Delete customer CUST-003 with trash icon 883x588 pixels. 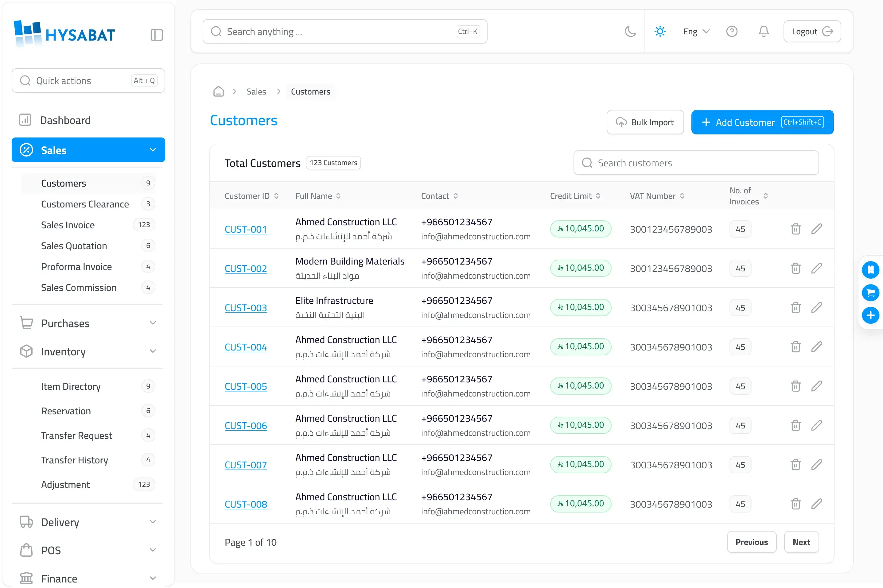[x=795, y=308]
